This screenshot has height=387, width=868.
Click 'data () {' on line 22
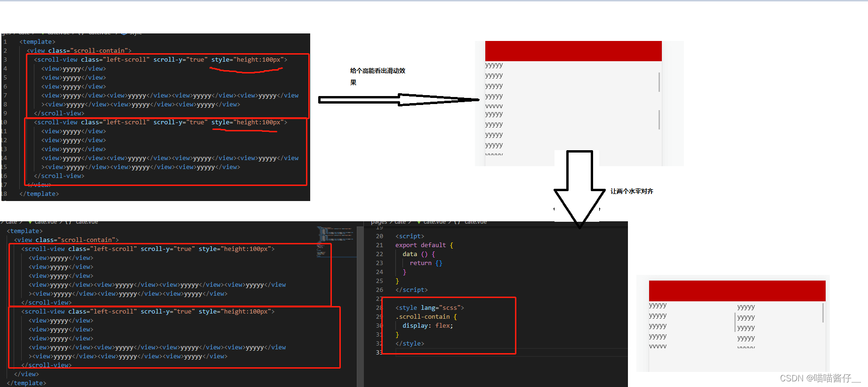418,254
